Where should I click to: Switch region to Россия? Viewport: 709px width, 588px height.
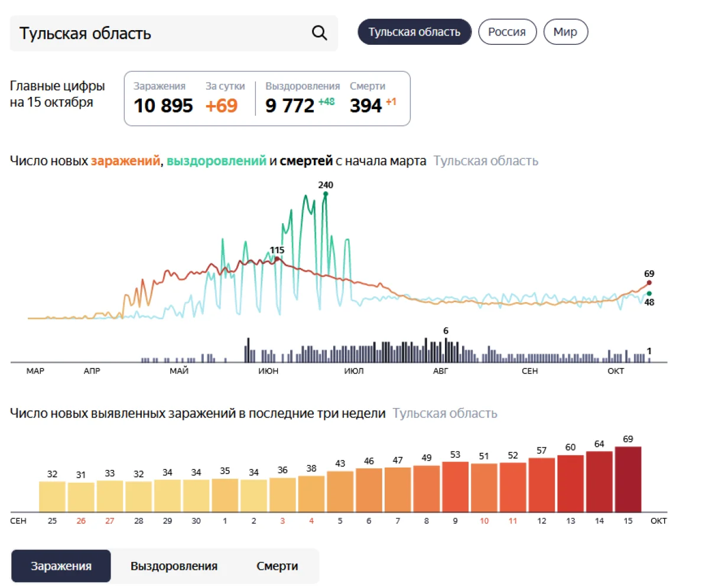click(507, 32)
